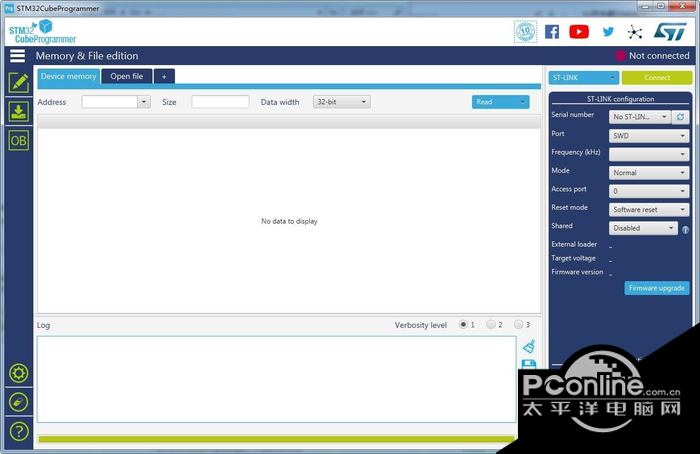Open the Reset mode Software reset dropdown
The height and width of the screenshot is (454, 700).
click(649, 209)
